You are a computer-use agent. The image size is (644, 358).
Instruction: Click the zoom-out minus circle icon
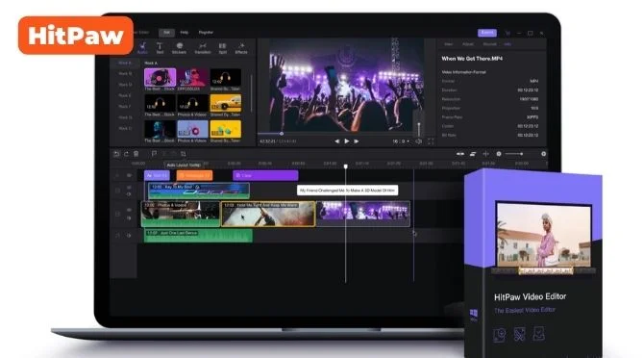click(499, 154)
